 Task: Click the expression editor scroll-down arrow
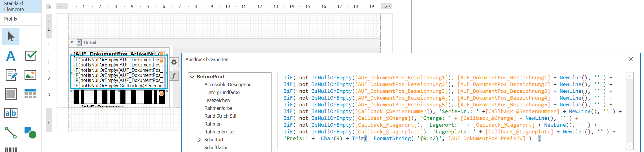pyautogui.click(x=629, y=146)
